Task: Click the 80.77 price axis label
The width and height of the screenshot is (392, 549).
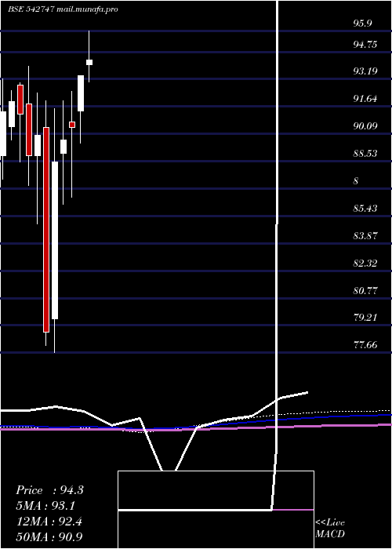Action: point(365,291)
